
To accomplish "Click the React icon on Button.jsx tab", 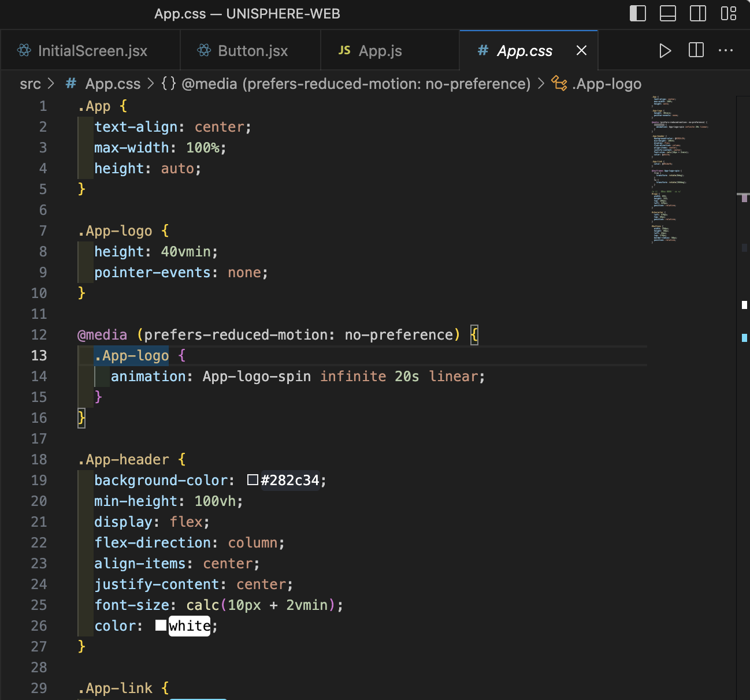I will tap(204, 50).
